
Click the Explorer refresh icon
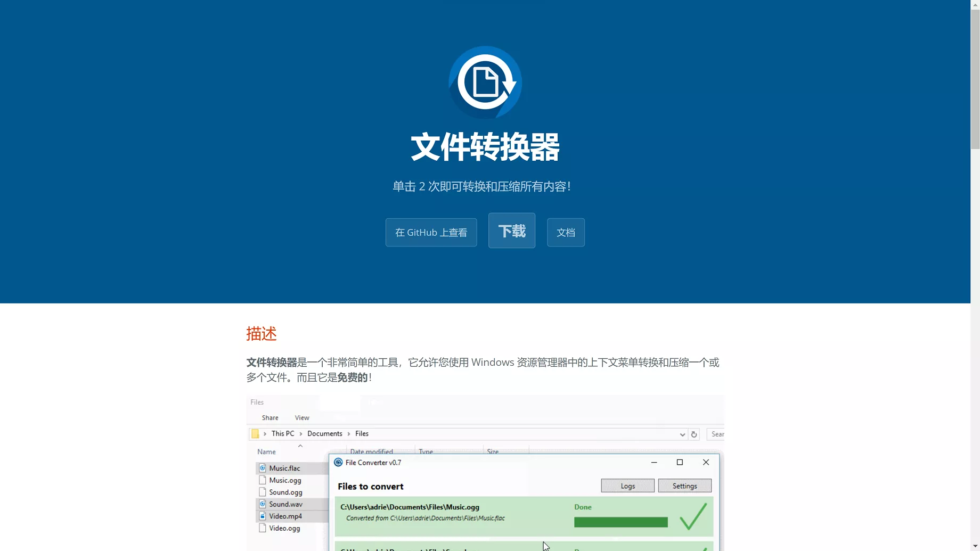pyautogui.click(x=694, y=434)
